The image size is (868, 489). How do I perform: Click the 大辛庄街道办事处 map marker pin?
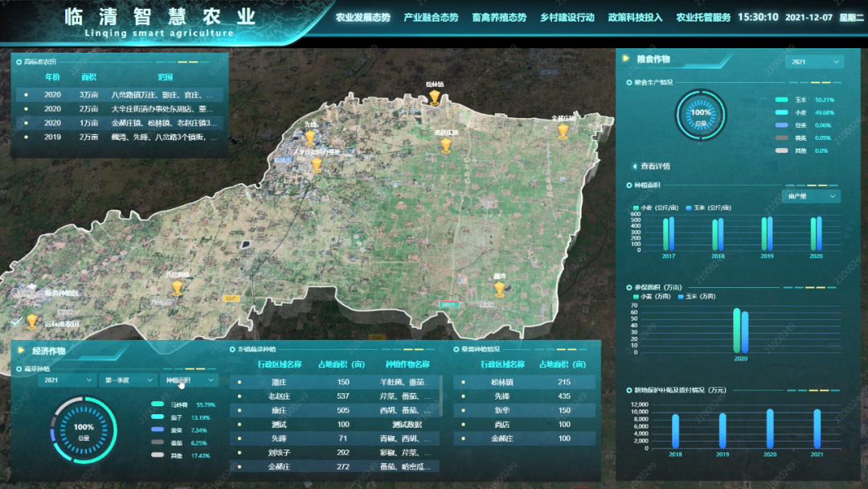317,165
